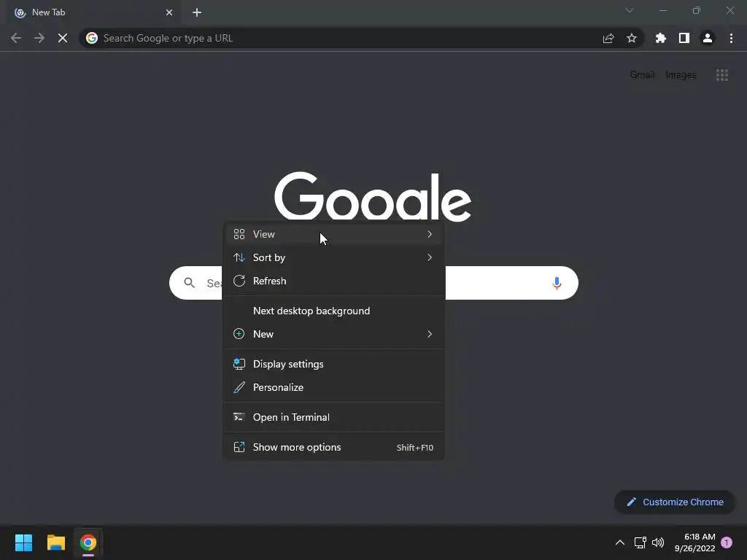747x560 pixels.
Task: Open the Chrome profile avatar
Action: coord(708,38)
